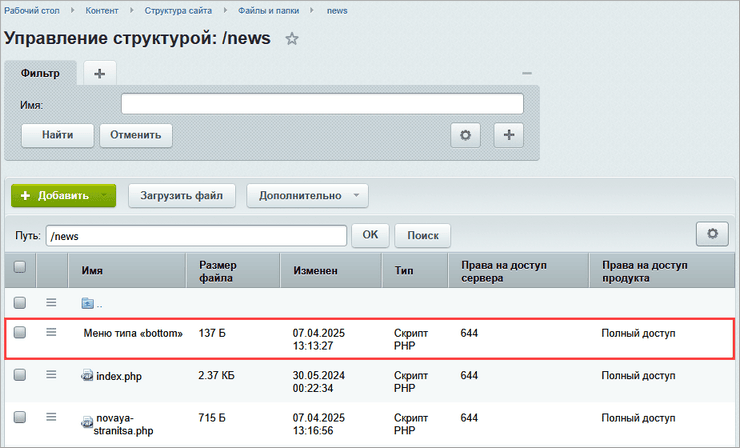
Task: Check the parent folder row checkbox
Action: tap(20, 303)
